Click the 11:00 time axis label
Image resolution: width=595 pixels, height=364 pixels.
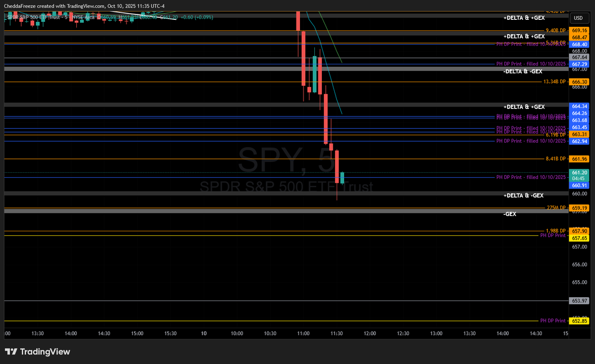[303, 334]
